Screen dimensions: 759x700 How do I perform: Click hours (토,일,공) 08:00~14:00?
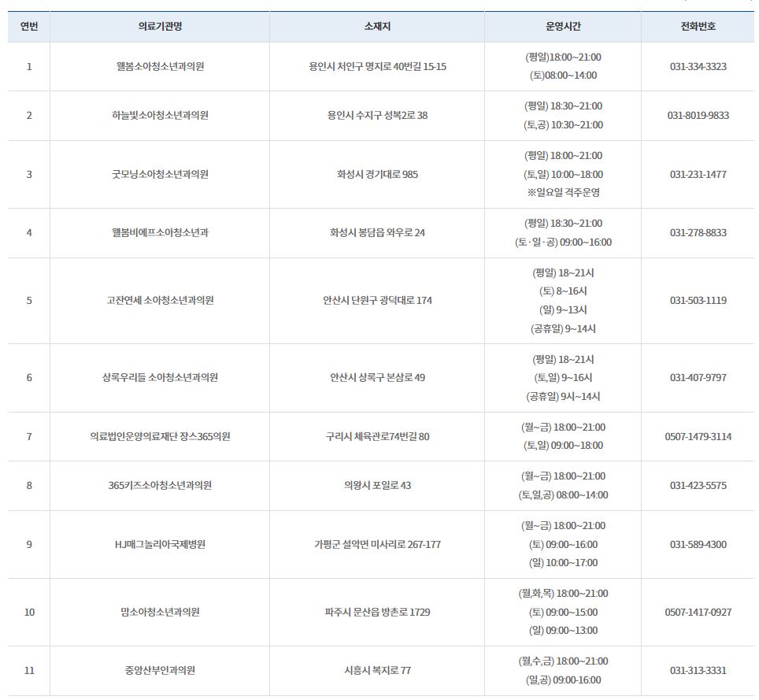563,494
